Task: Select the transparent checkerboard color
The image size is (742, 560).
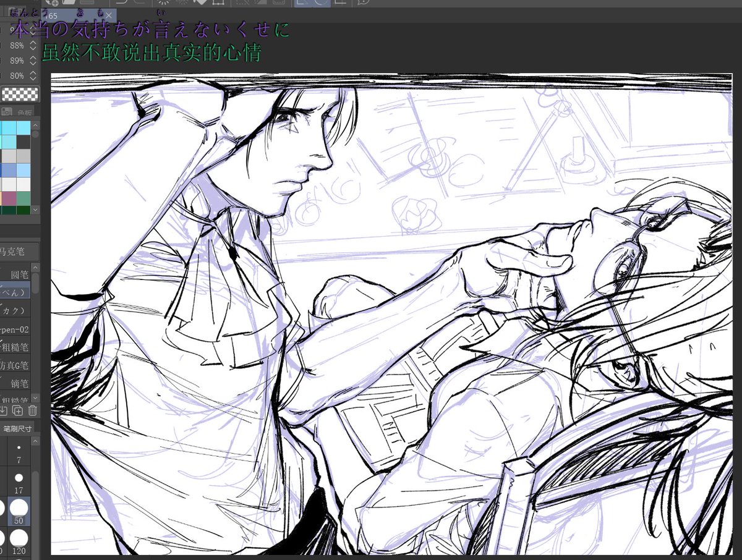Action: 19,94
